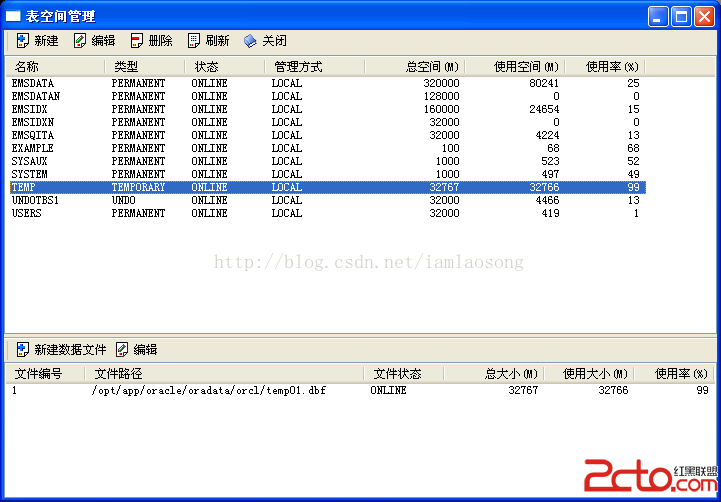Click the window title bar icon

pos(13,17)
